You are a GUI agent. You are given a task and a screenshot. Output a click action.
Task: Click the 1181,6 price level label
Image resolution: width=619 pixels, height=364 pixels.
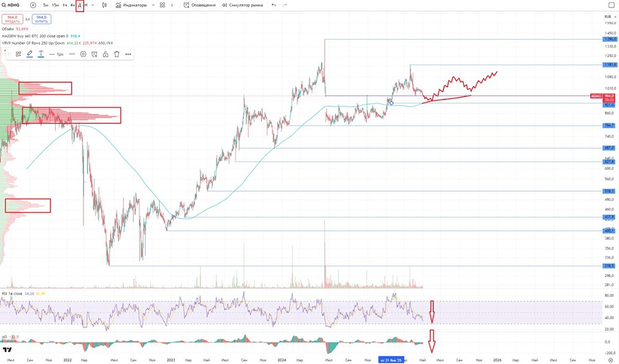coord(610,65)
